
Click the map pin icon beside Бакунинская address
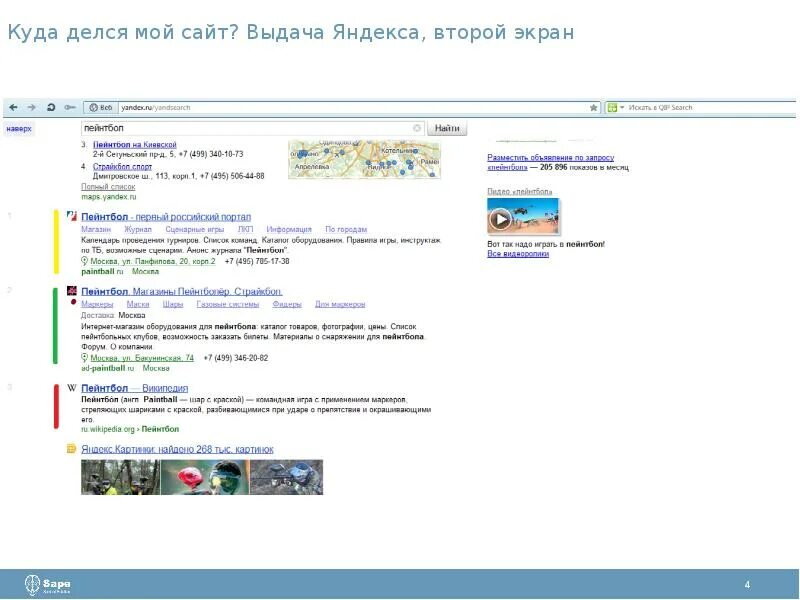pyautogui.click(x=85, y=358)
